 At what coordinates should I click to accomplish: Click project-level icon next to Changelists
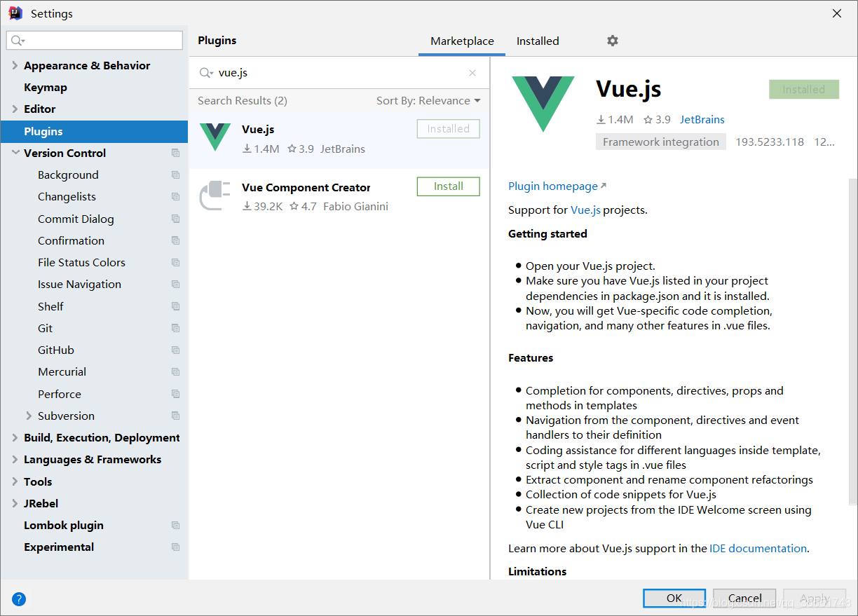(x=175, y=196)
